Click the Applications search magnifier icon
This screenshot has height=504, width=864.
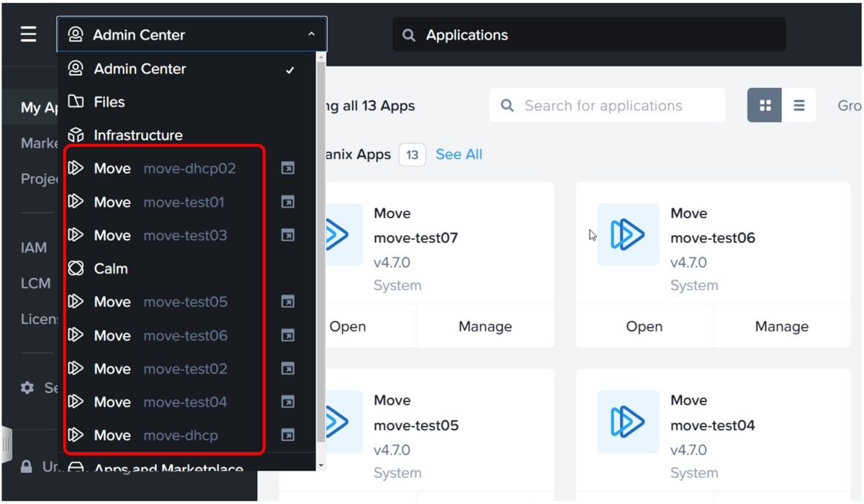point(409,35)
